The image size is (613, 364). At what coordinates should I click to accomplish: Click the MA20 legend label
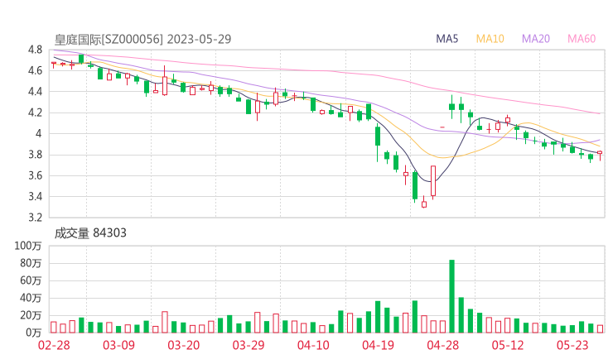(x=536, y=39)
